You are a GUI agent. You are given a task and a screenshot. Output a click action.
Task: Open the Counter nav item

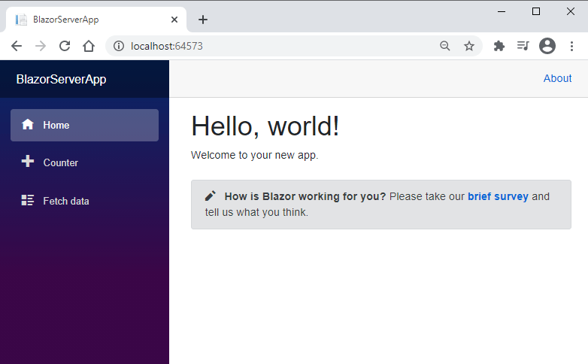pyautogui.click(x=84, y=162)
